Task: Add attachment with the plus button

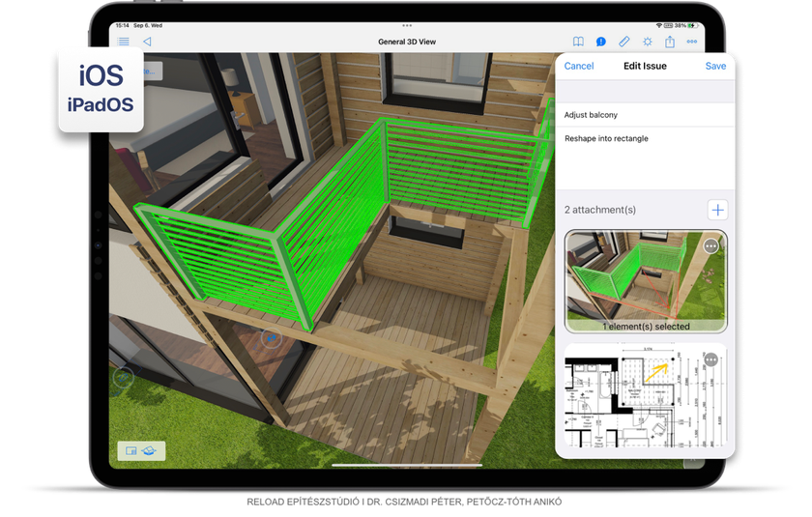Action: click(717, 210)
